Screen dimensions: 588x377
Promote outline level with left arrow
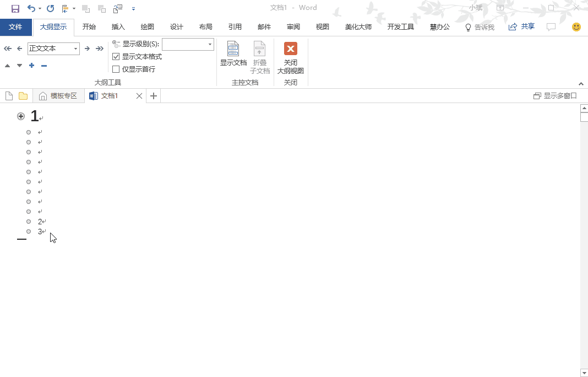click(19, 49)
